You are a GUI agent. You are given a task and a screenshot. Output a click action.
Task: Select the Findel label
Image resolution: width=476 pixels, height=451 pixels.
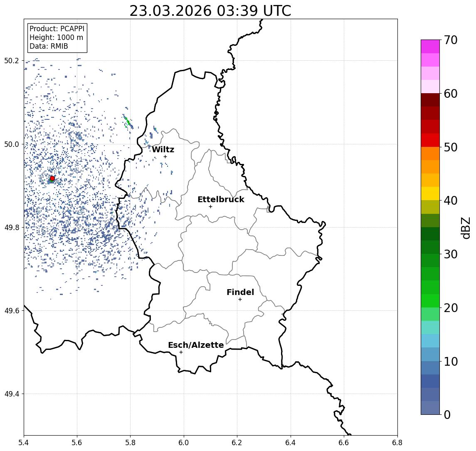(x=240, y=292)
